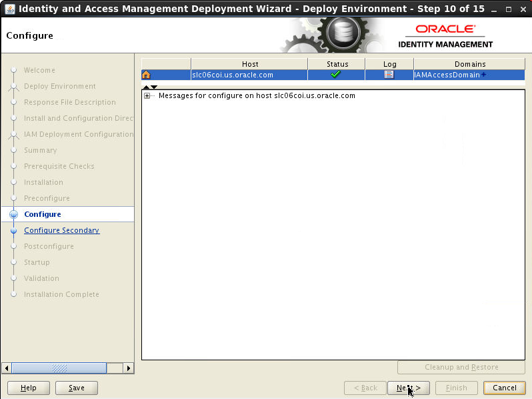
Task: Open the Configure Secondary step link
Action: coord(61,230)
